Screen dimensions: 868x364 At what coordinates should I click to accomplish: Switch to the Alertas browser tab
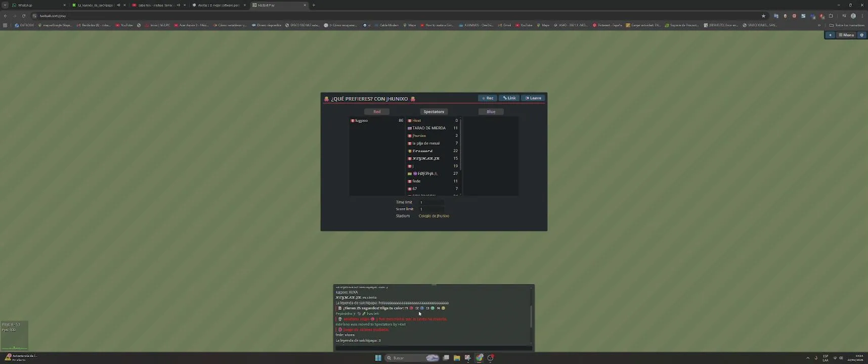click(x=219, y=5)
